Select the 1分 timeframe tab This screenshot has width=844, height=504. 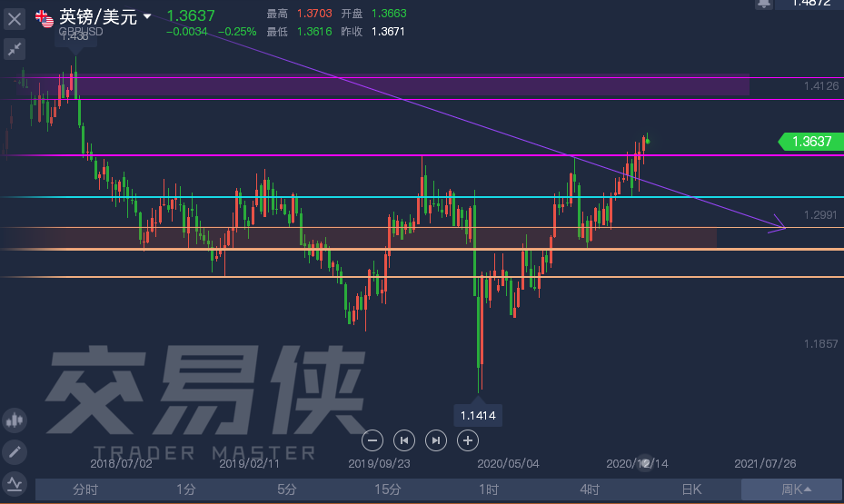pyautogui.click(x=186, y=490)
